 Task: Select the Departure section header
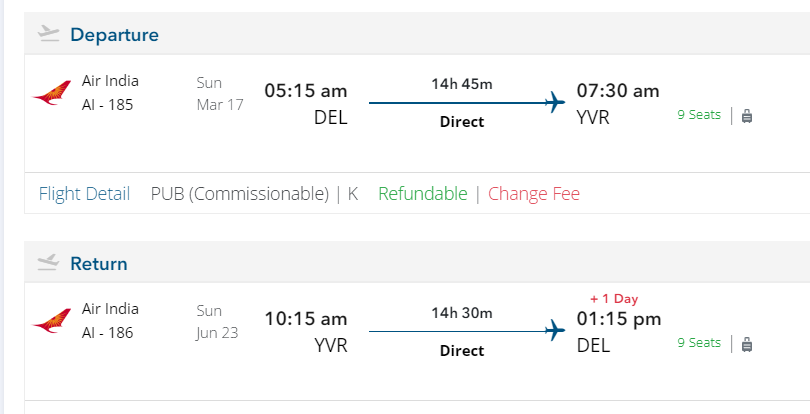pyautogui.click(x=114, y=35)
